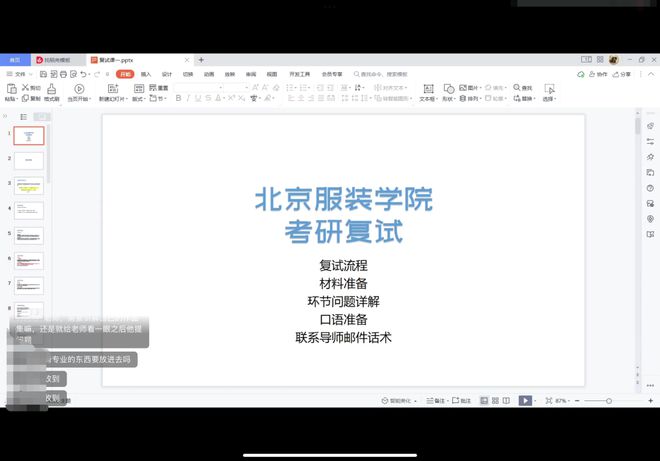This screenshot has height=461, width=660.
Task: Toggle Bold formatting
Action: click(178, 98)
